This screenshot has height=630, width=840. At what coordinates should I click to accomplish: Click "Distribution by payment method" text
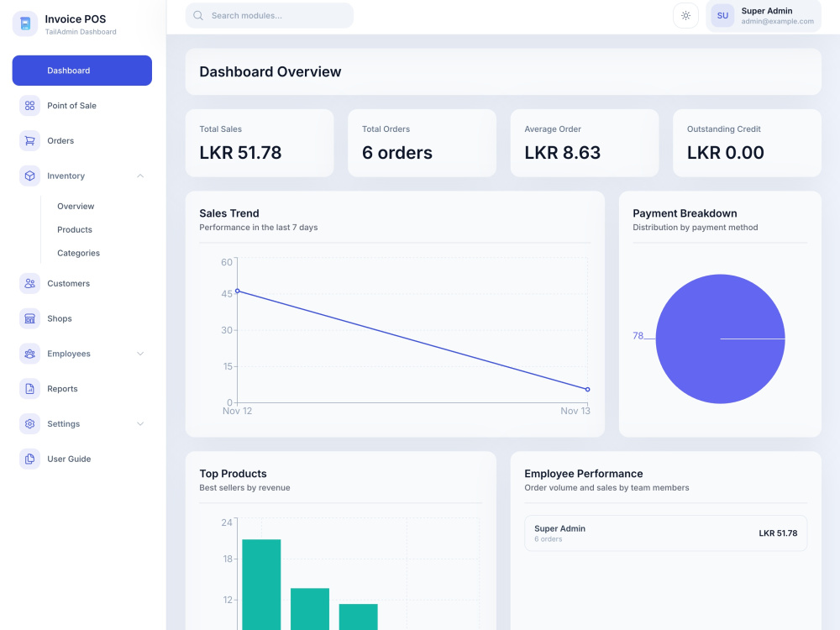695,228
